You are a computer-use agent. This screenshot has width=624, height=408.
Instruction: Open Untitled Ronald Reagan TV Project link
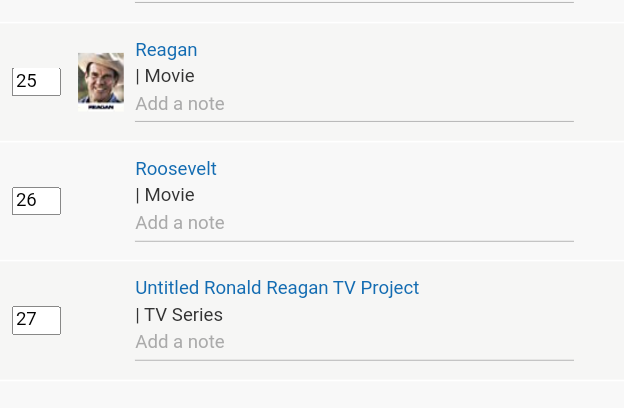coord(277,288)
